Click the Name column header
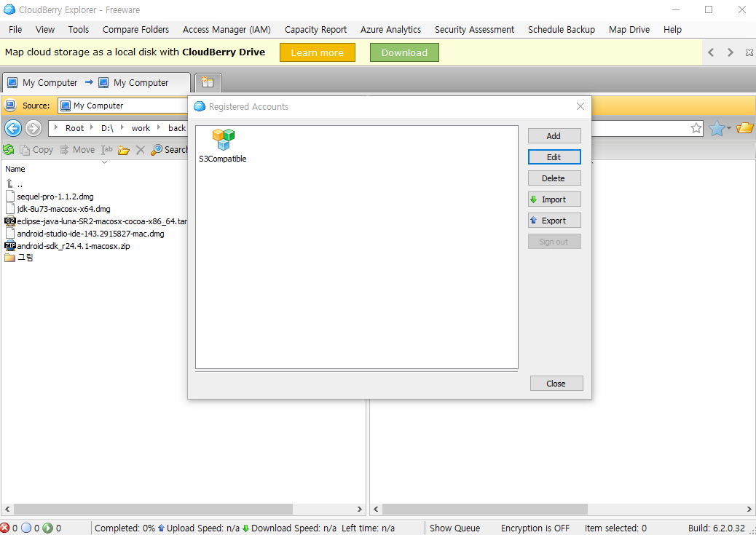The height and width of the screenshot is (535, 756). 15,169
